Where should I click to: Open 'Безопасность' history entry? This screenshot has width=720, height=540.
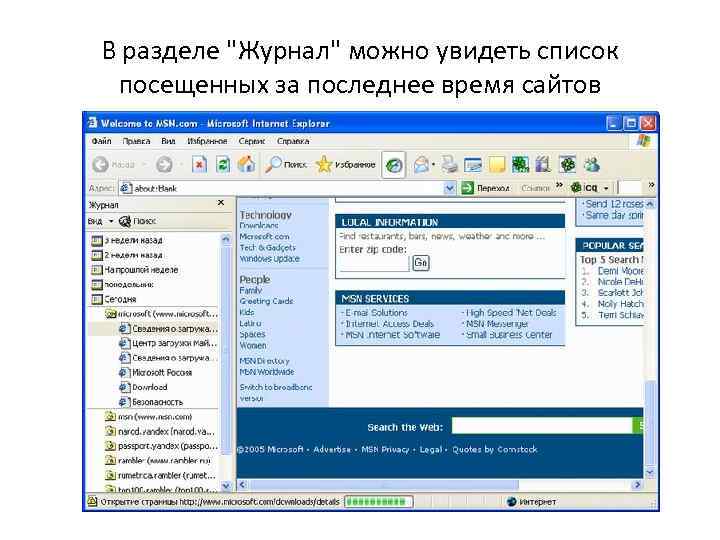151,402
